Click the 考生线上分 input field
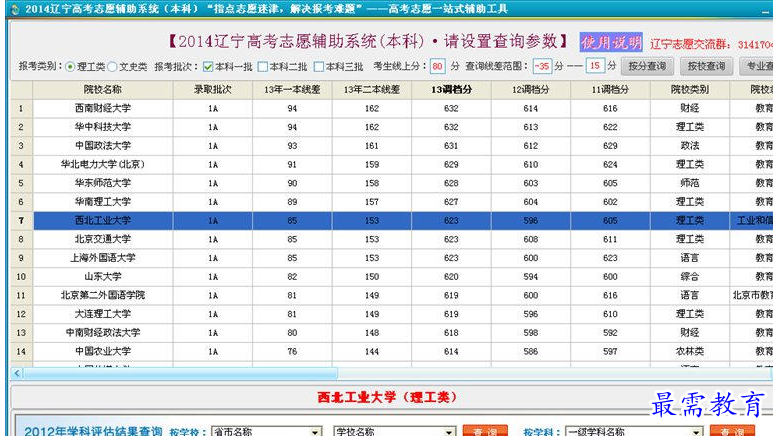The height and width of the screenshot is (436, 773). point(437,66)
